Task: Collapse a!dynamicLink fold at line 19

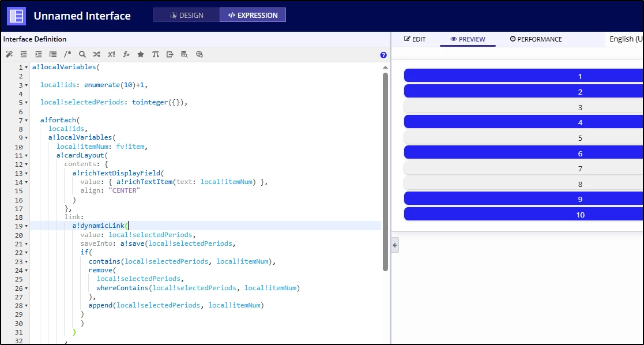Action: [x=27, y=226]
